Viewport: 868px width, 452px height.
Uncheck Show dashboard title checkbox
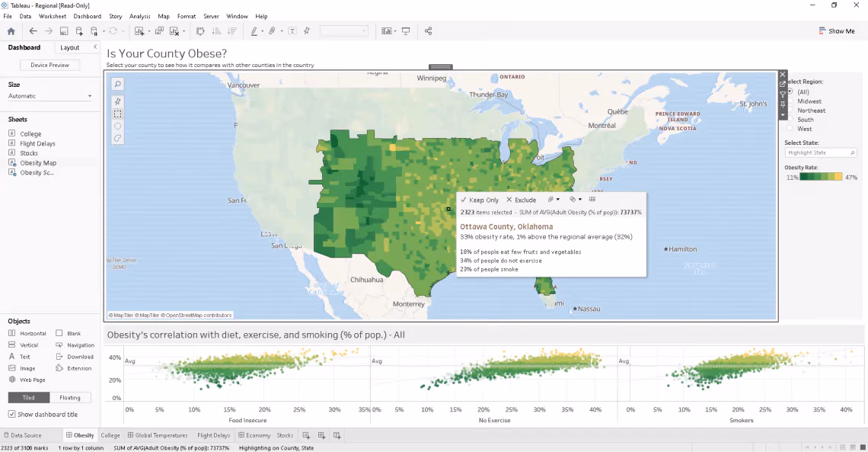11,414
